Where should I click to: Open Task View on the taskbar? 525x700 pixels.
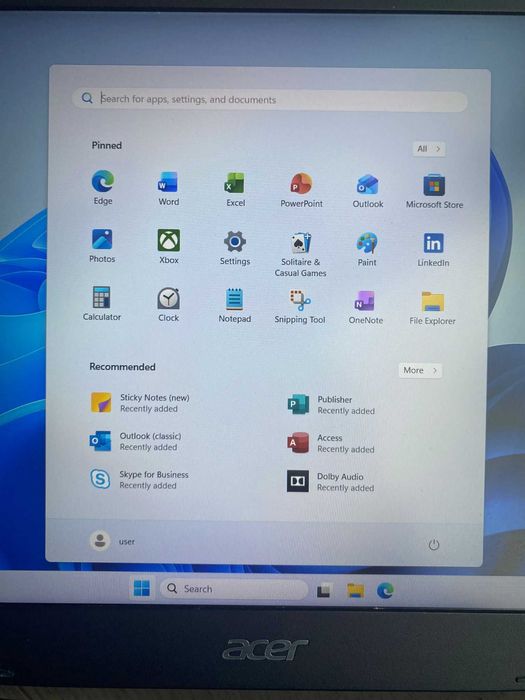[325, 590]
